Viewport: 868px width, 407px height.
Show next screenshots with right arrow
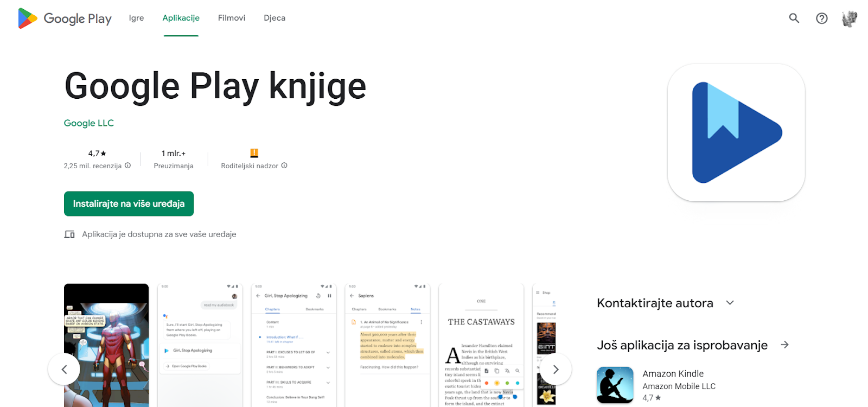click(x=556, y=369)
